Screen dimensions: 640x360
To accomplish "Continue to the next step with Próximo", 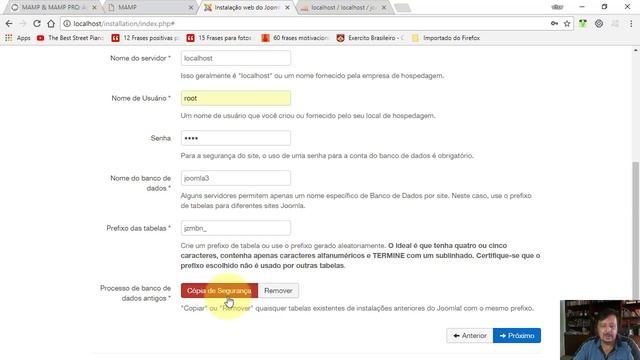I will [517, 336].
